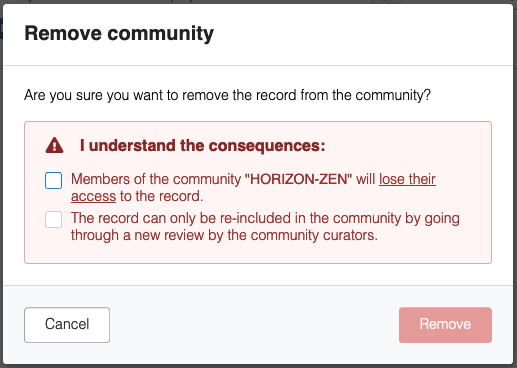Confirm with the red Remove button
The height and width of the screenshot is (368, 517).
tap(445, 325)
